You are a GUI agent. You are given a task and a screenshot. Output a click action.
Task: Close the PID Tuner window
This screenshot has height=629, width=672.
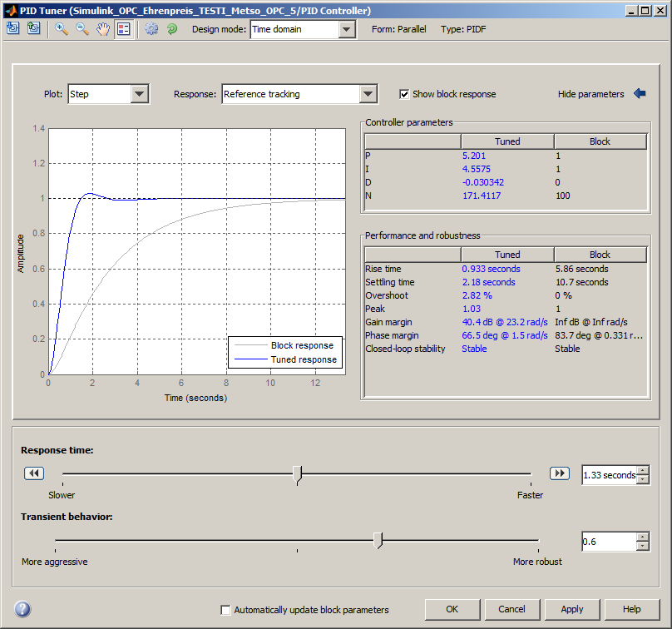660,10
